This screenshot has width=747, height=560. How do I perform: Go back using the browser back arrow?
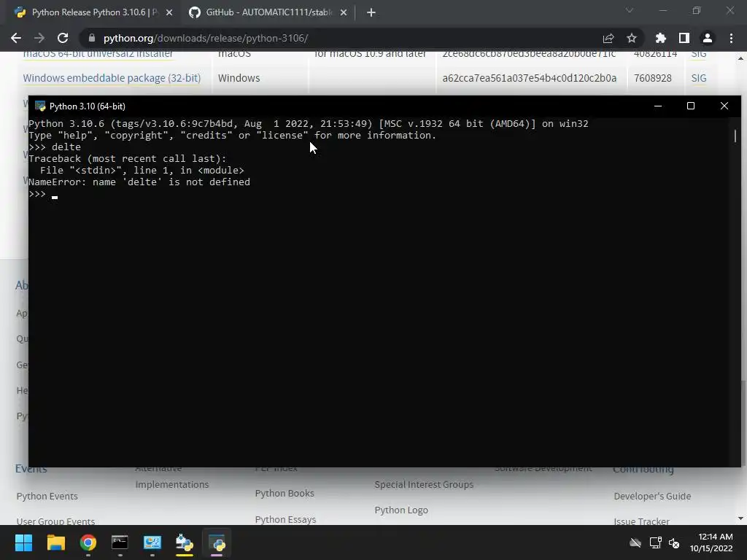(16, 38)
